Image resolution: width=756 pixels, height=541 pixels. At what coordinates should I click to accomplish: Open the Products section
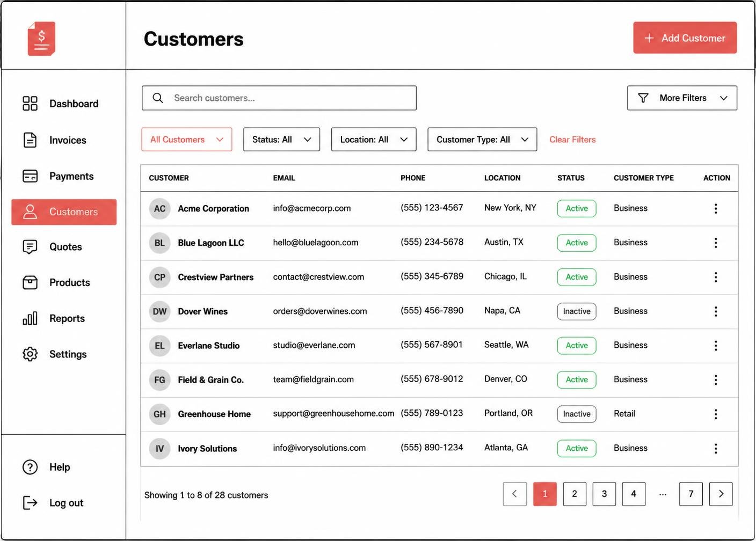point(56,282)
